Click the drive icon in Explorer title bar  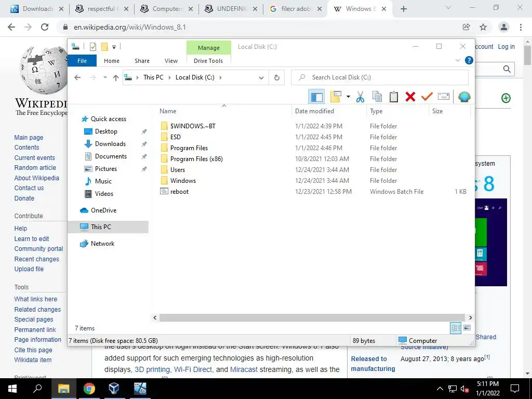point(76,47)
